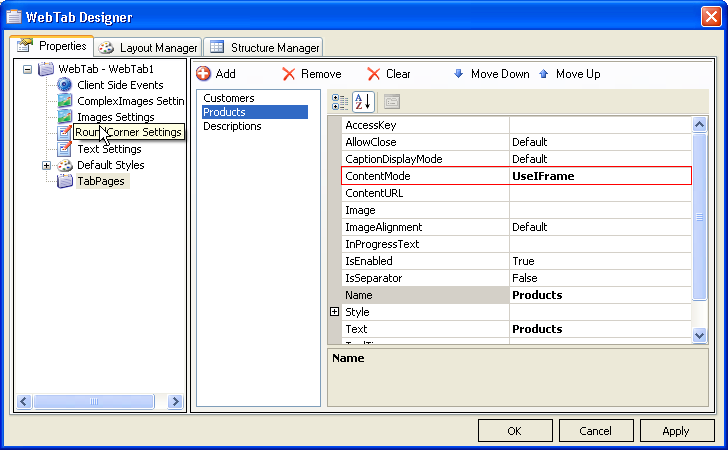728x450 pixels.
Task: Open the Layout Manager tab
Action: coord(149,48)
